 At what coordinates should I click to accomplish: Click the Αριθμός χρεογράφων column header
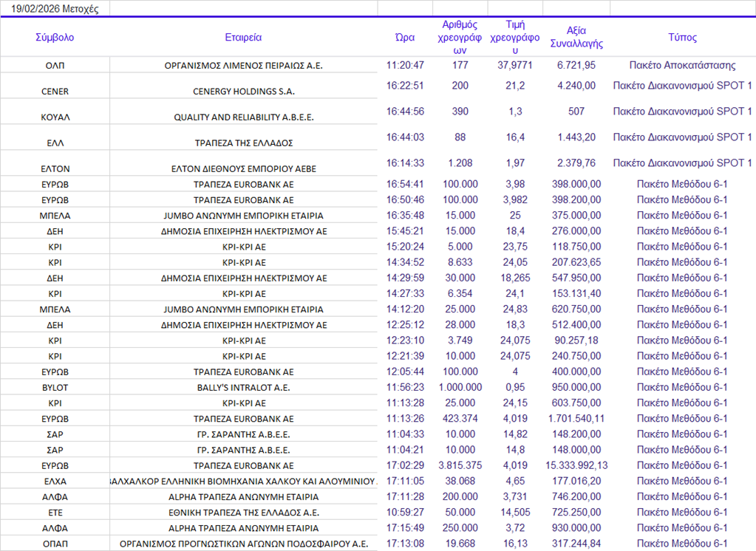[x=460, y=37]
